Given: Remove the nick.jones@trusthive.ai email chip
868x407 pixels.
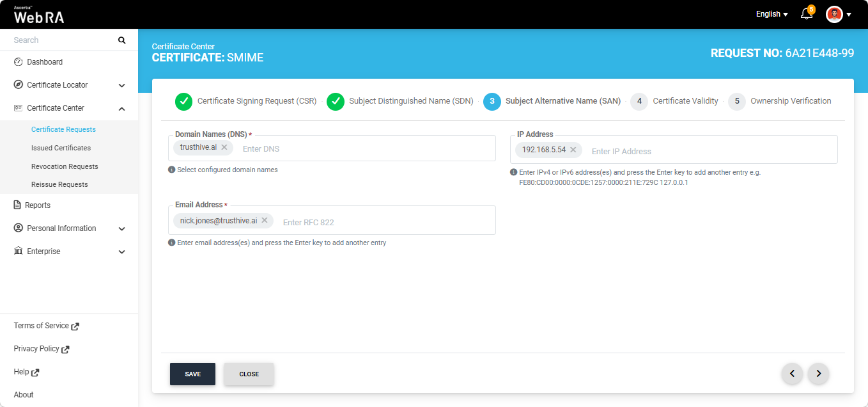Looking at the screenshot, I should [x=265, y=220].
